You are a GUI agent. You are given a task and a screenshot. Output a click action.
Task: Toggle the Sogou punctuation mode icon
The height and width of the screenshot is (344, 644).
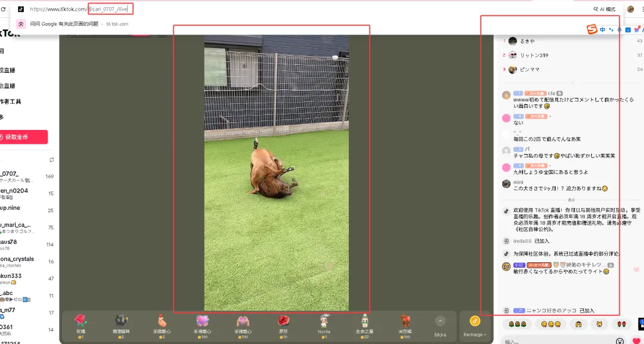611,30
